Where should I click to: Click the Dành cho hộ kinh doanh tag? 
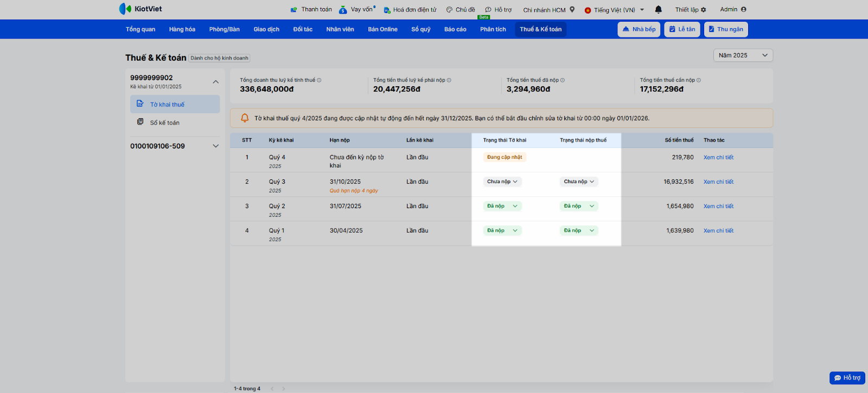(219, 58)
